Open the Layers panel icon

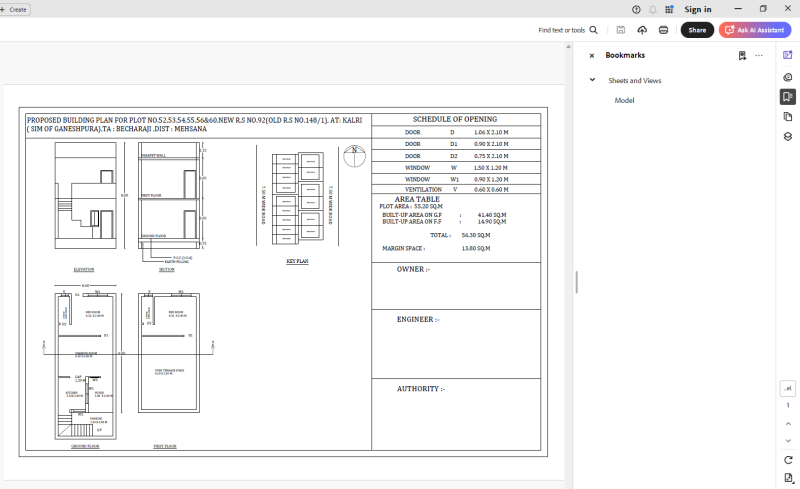(x=788, y=137)
